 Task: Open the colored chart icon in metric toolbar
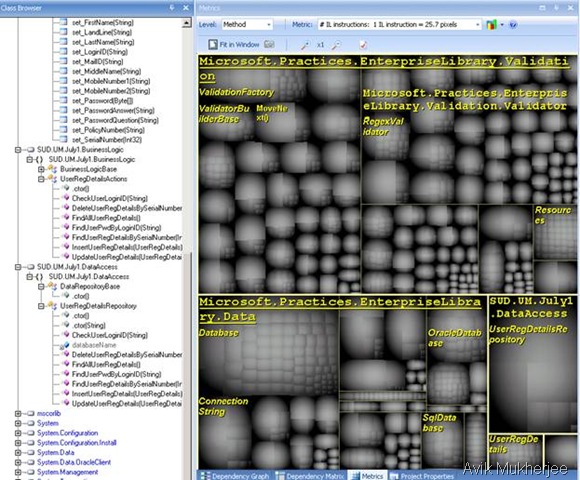click(x=492, y=25)
